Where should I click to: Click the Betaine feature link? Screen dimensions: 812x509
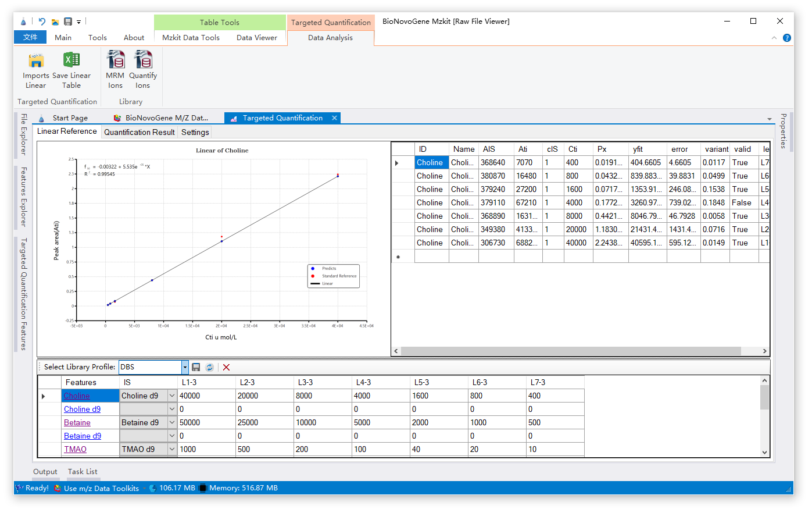[77, 422]
